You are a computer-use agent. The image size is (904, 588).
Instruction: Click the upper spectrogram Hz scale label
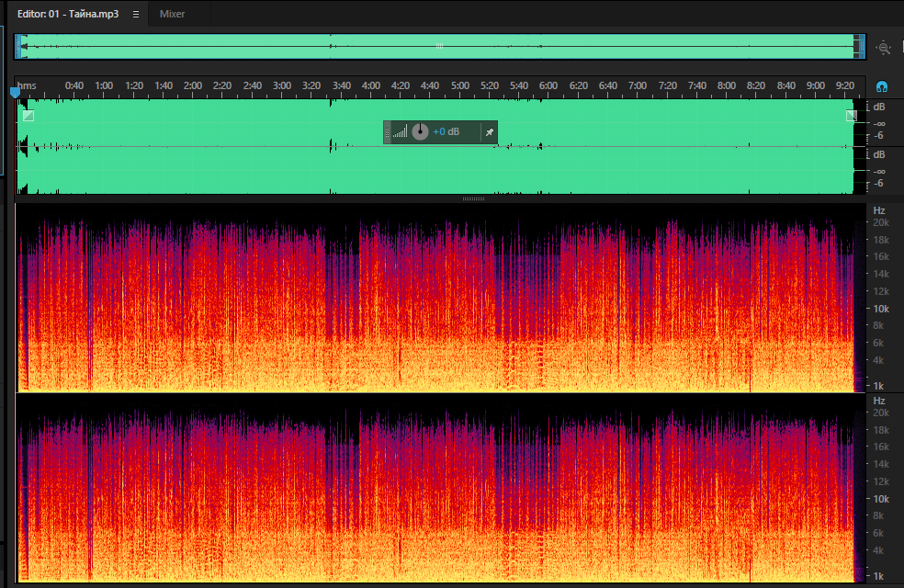click(878, 210)
